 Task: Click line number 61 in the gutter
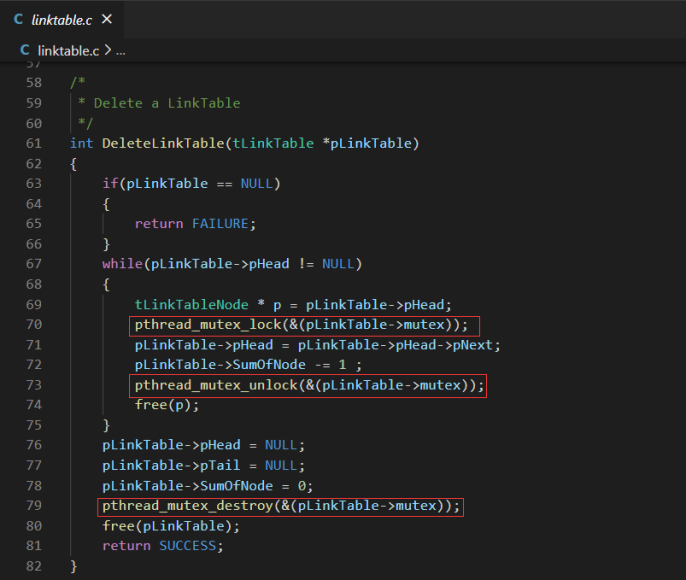(34, 143)
